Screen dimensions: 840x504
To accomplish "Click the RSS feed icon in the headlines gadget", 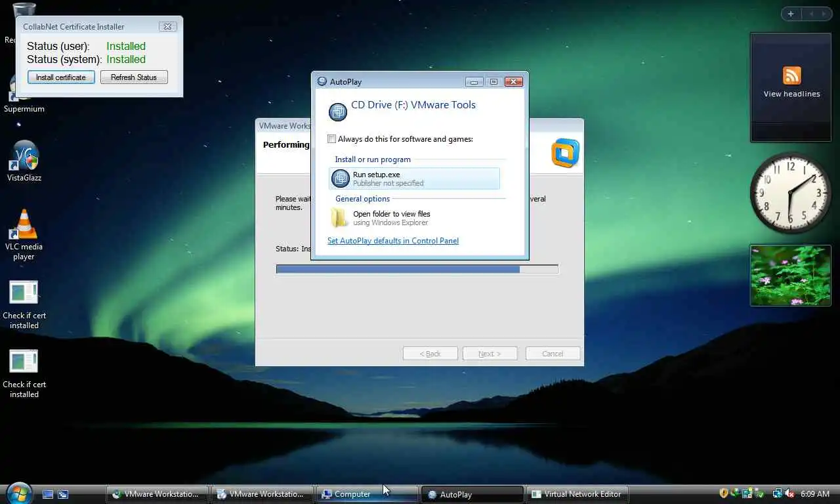I will point(791,75).
